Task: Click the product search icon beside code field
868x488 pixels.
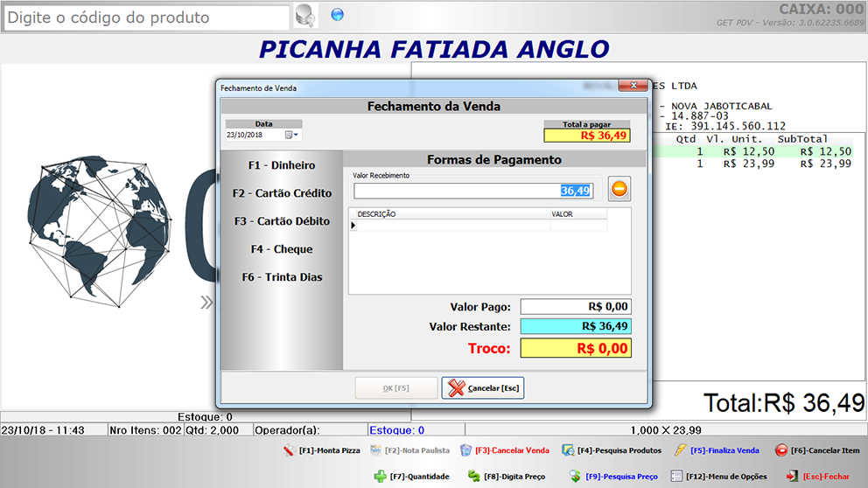Action: point(304,16)
